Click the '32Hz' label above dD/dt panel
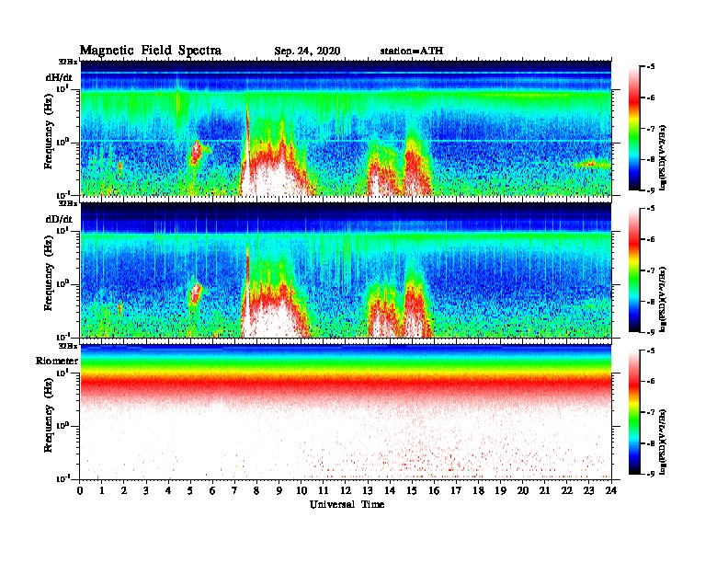 [x=67, y=203]
